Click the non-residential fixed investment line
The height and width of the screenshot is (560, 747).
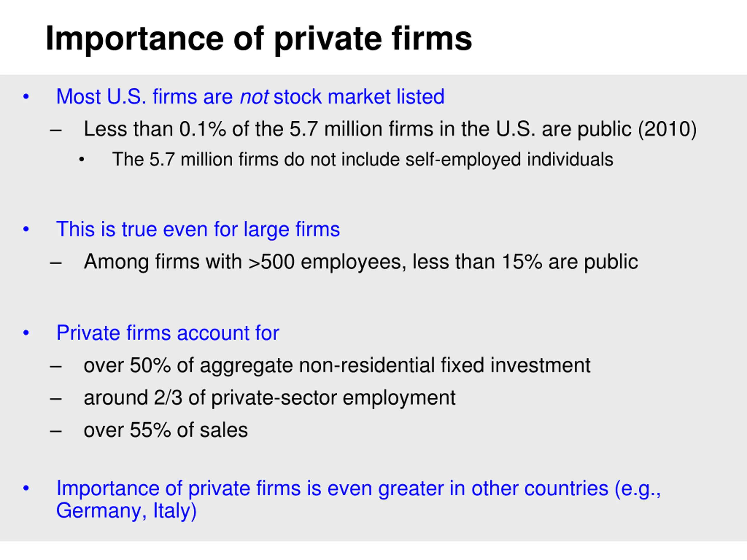(x=337, y=365)
